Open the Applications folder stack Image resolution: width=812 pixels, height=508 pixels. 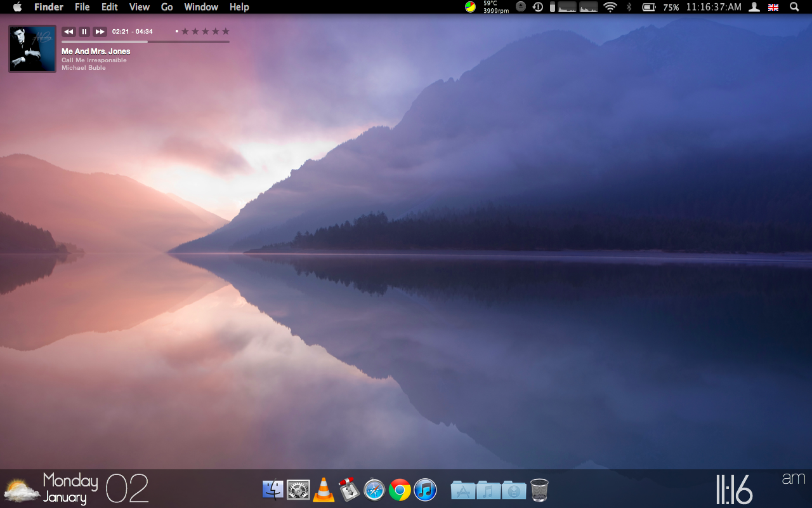pyautogui.click(x=463, y=490)
